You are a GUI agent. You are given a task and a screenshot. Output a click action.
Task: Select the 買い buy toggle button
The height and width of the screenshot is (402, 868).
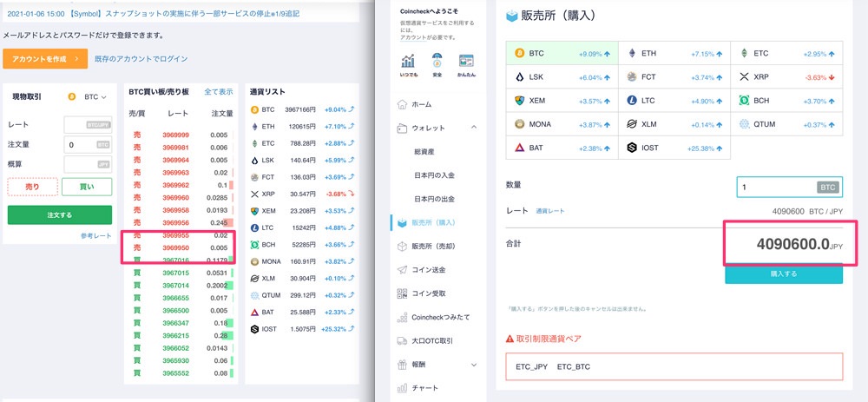(87, 188)
